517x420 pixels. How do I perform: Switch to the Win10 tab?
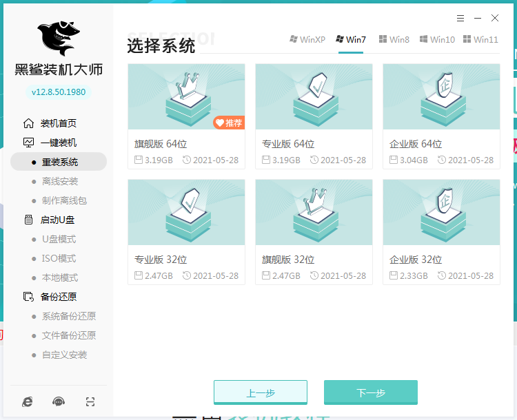[x=437, y=39]
